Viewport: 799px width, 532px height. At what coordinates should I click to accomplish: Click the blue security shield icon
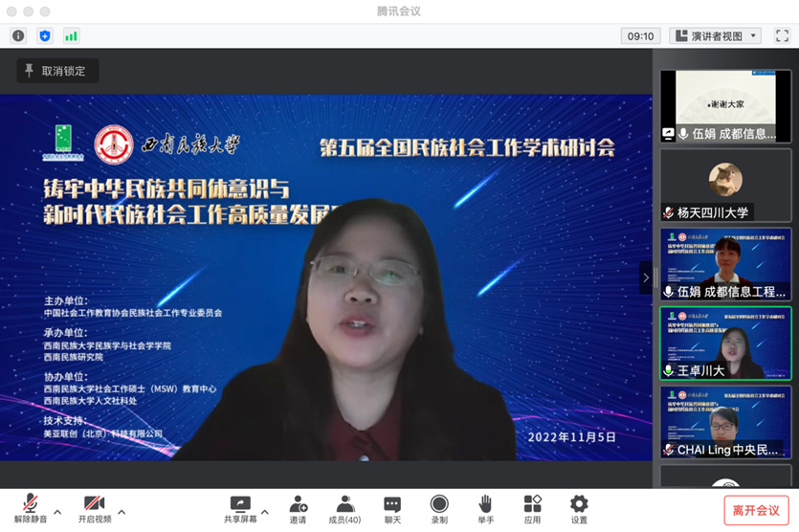pyautogui.click(x=44, y=35)
